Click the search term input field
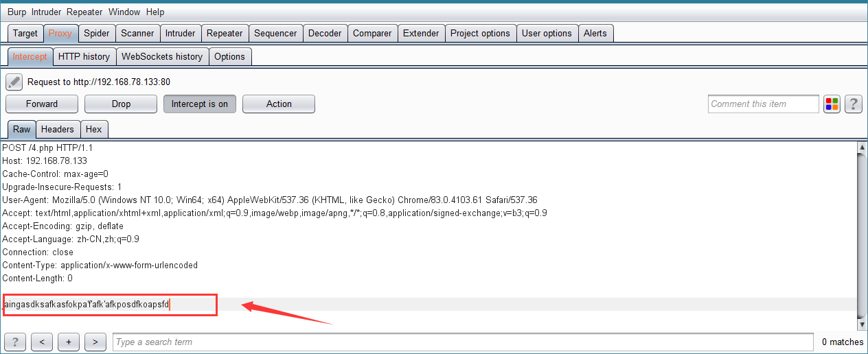Screen dimensions: 868x354 click(x=464, y=342)
